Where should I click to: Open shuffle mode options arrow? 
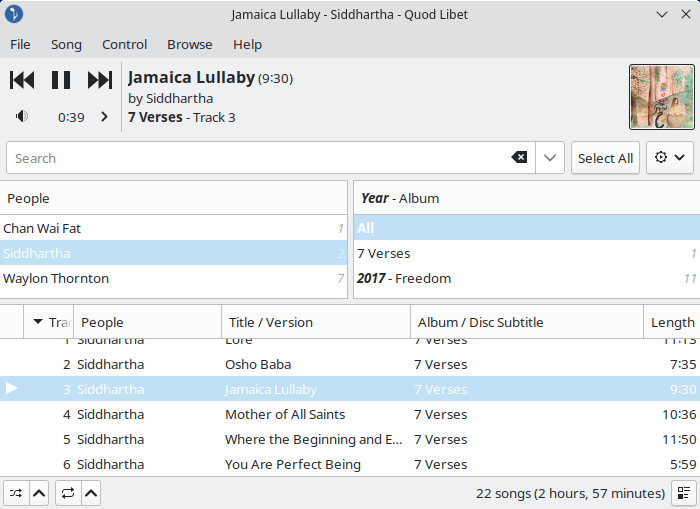pyautogui.click(x=39, y=493)
